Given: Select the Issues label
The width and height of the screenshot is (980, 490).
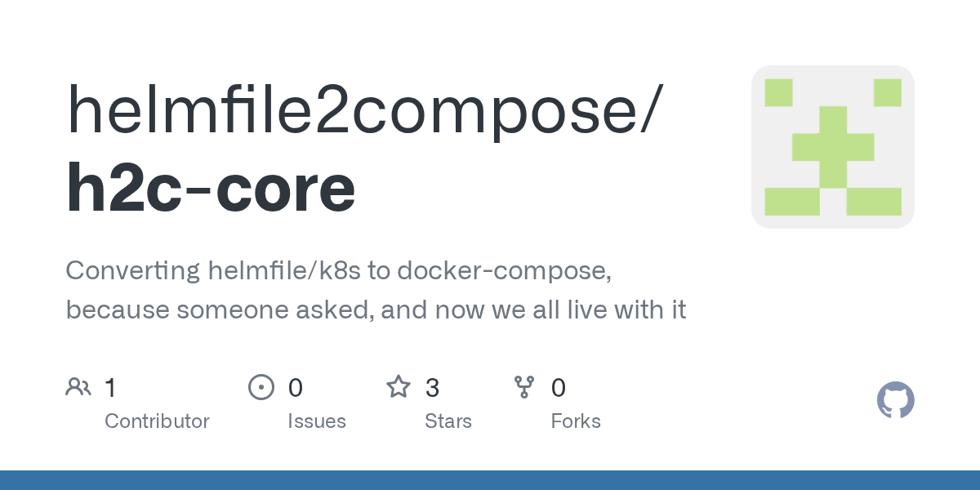Looking at the screenshot, I should tap(316, 421).
